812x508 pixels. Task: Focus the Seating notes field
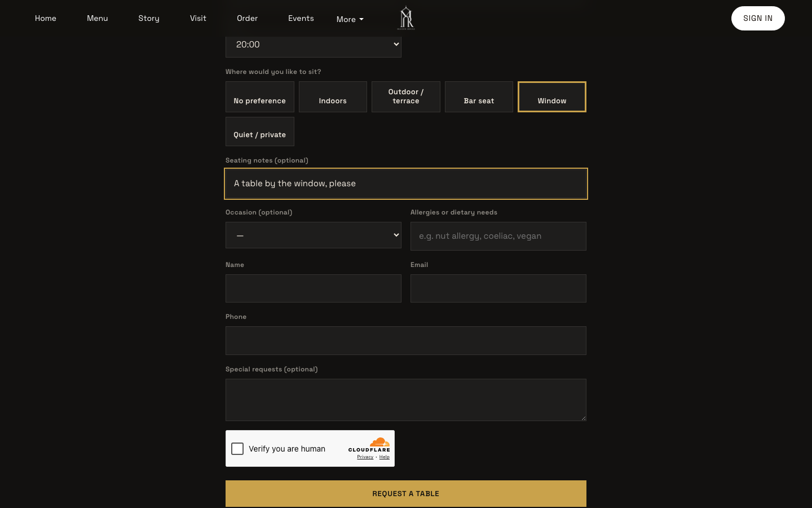[406, 183]
